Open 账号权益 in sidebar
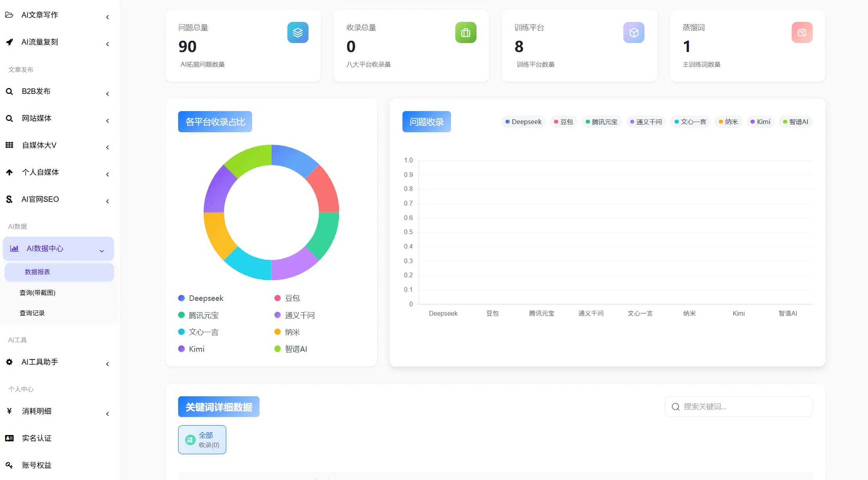The width and height of the screenshot is (868, 480). 37,465
